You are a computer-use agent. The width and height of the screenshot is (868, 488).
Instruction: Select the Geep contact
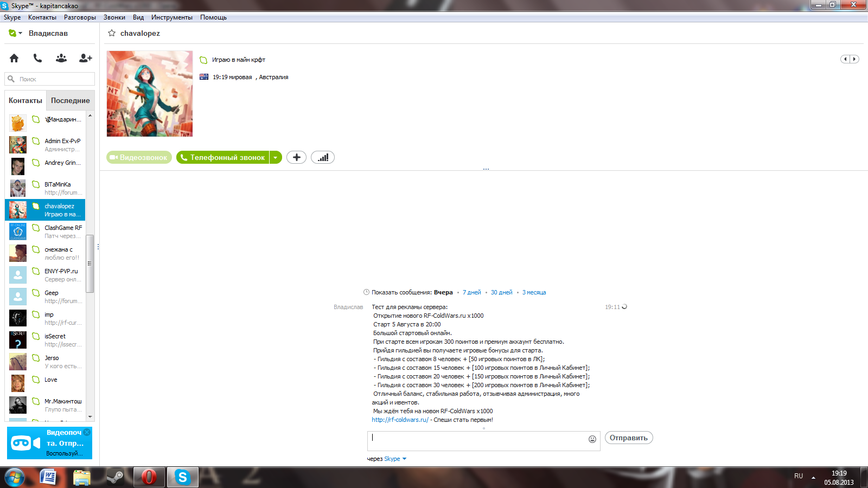coord(45,297)
